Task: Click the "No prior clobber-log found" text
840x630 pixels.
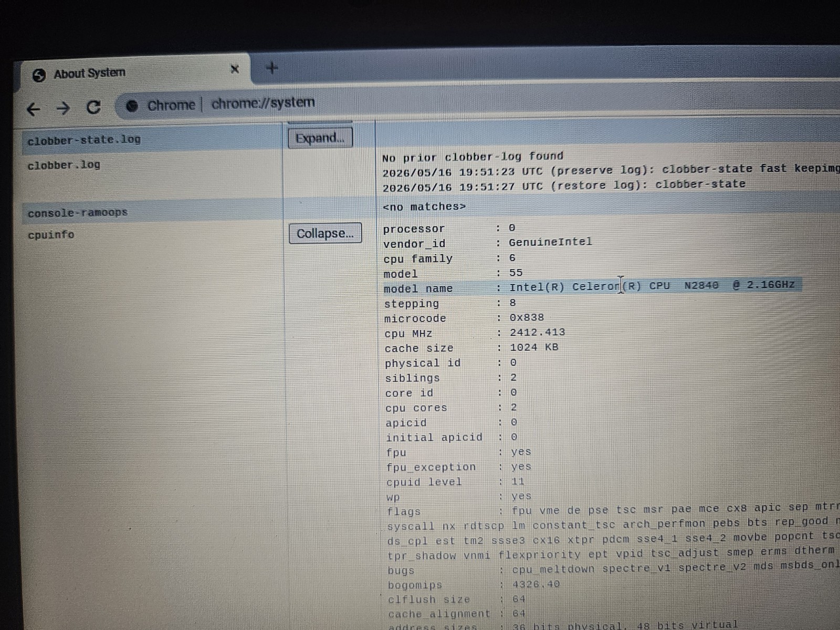Action: [x=472, y=157]
